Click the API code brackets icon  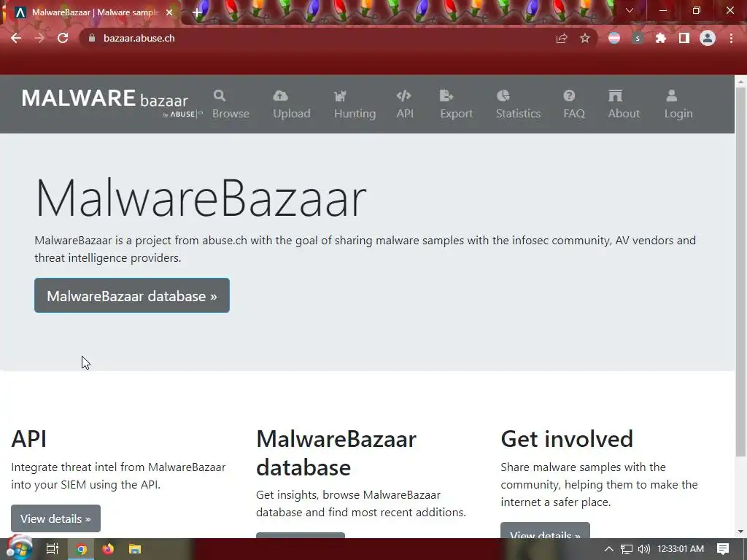click(403, 96)
